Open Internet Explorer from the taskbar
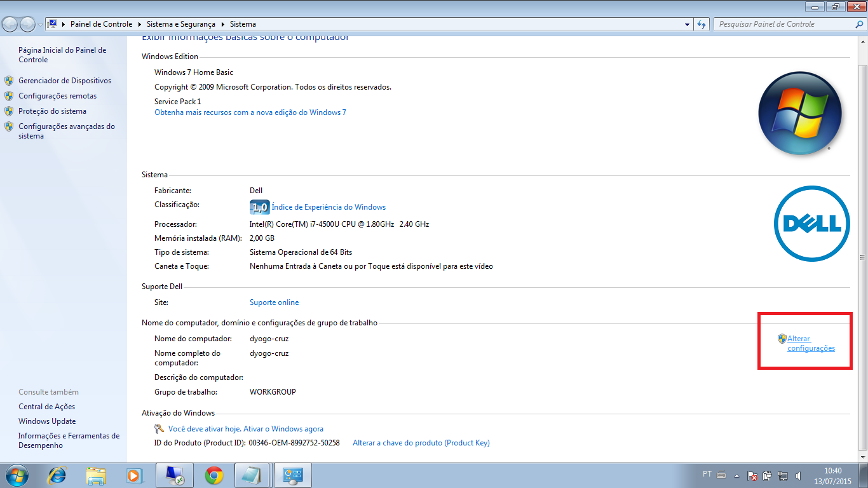The height and width of the screenshot is (488, 868). click(x=58, y=475)
